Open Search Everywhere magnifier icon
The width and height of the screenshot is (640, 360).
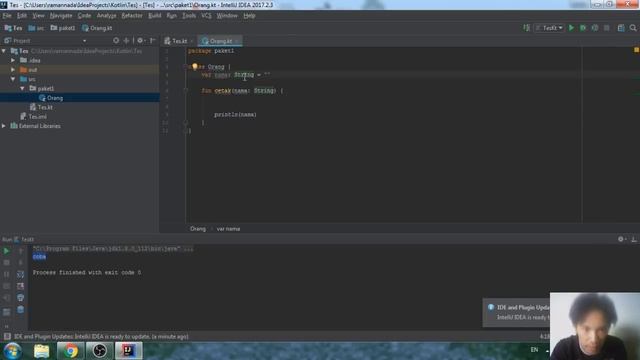(x=633, y=28)
